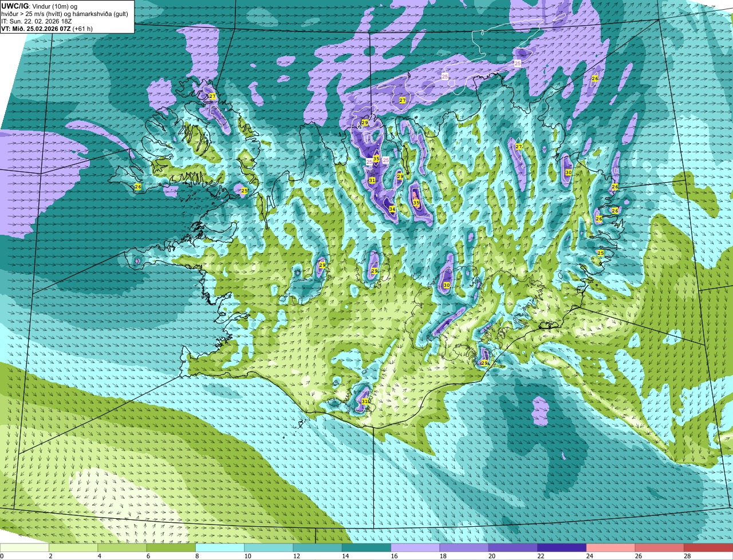
Task: Click the legend scale tick label 8
Action: pos(197,556)
